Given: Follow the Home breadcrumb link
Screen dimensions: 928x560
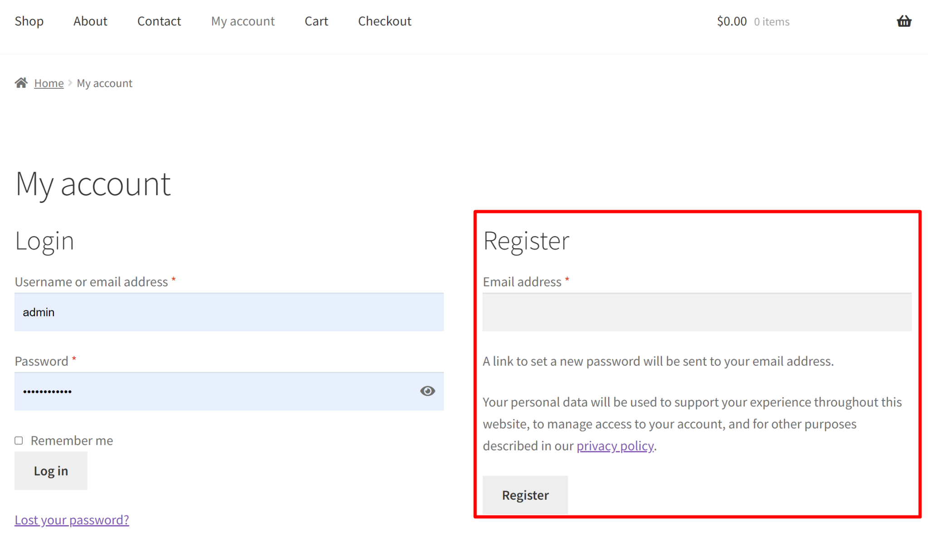Looking at the screenshot, I should 48,83.
